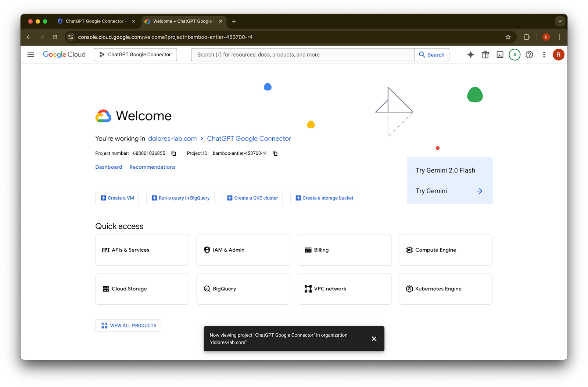Open notifications badge showing 4
The width and height of the screenshot is (588, 387).
(x=514, y=55)
